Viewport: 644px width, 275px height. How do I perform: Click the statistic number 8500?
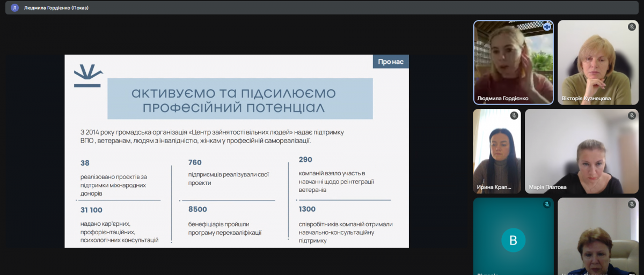[x=197, y=209]
